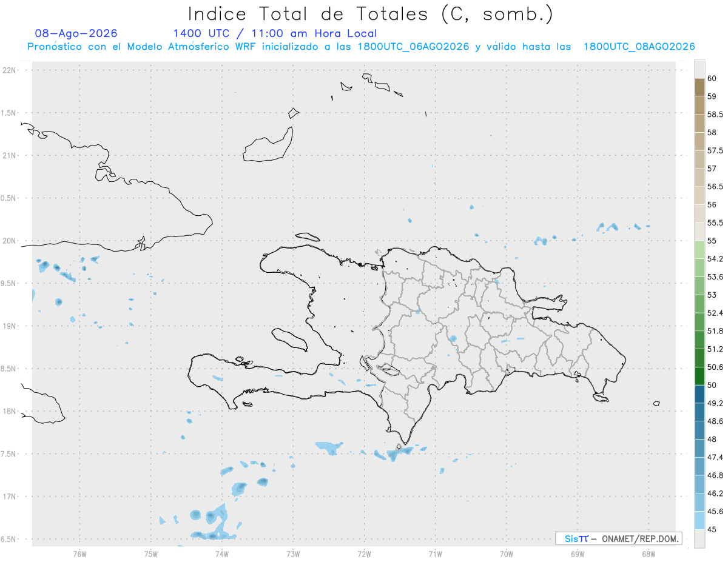Image resolution: width=728 pixels, height=562 pixels.
Task: Click the "8.5N" latitude axis label
Action: point(9,369)
